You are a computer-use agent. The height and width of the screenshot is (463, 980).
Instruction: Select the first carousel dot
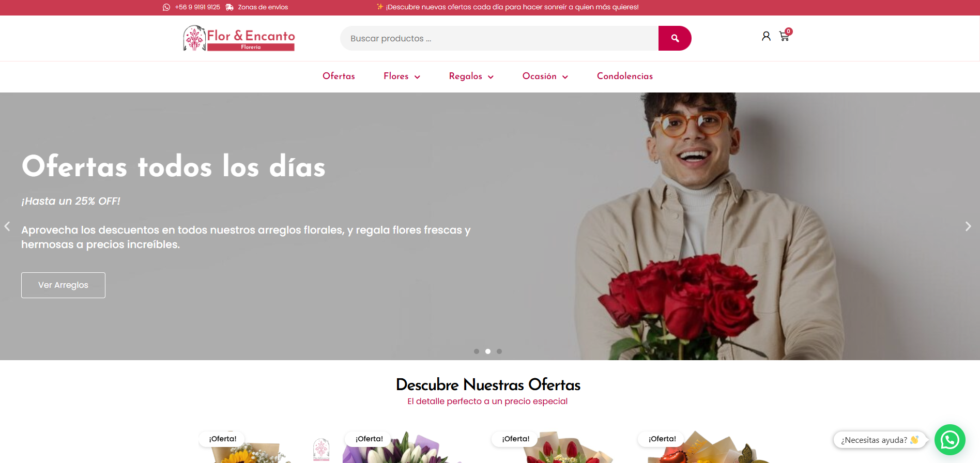(477, 351)
